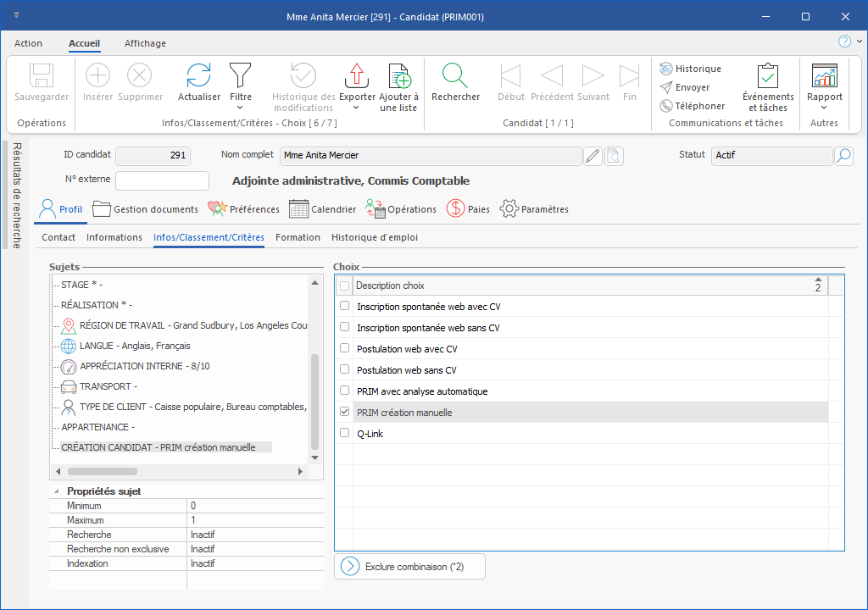Click the Rechercher magnifying glass icon
The width and height of the screenshot is (868, 610).
pos(455,76)
